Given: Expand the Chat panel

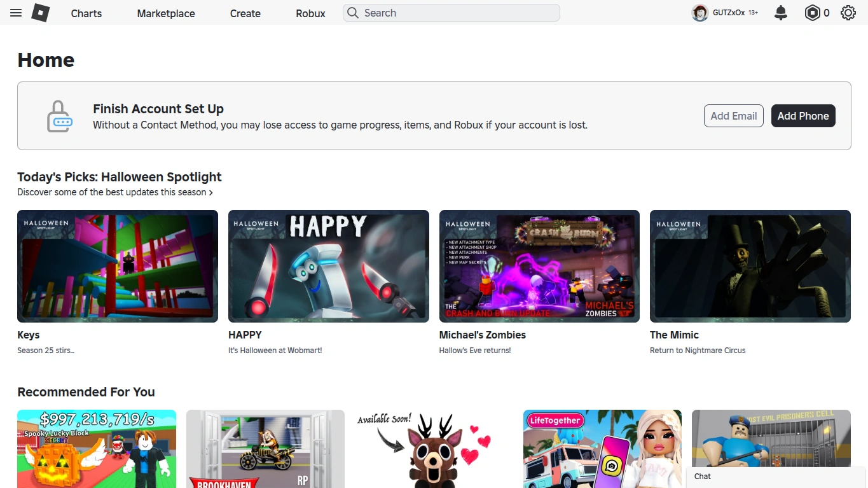Looking at the screenshot, I should click(776, 477).
